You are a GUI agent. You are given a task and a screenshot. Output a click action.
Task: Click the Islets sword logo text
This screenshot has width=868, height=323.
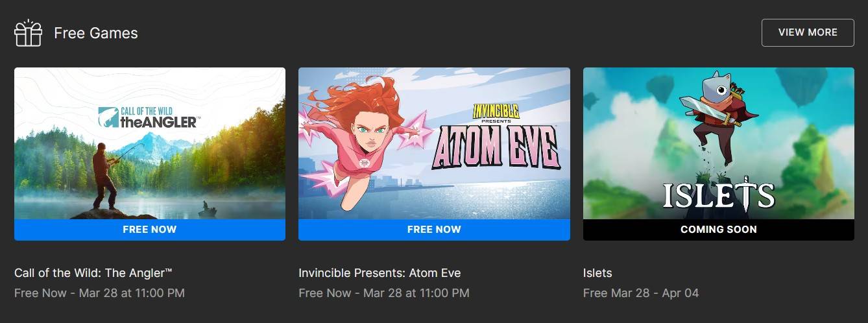coord(718,195)
